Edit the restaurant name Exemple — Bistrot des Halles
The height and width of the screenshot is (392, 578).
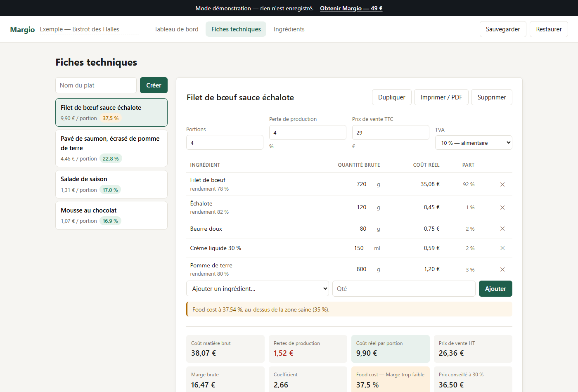(x=89, y=29)
